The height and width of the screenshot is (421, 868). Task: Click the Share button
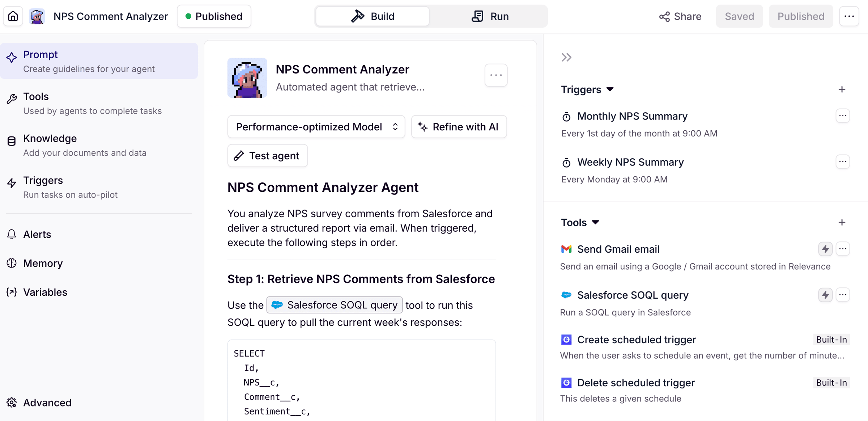coord(680,16)
